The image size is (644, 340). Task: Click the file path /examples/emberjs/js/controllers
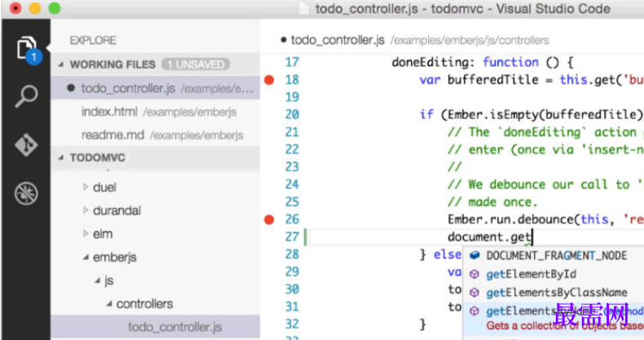[470, 40]
